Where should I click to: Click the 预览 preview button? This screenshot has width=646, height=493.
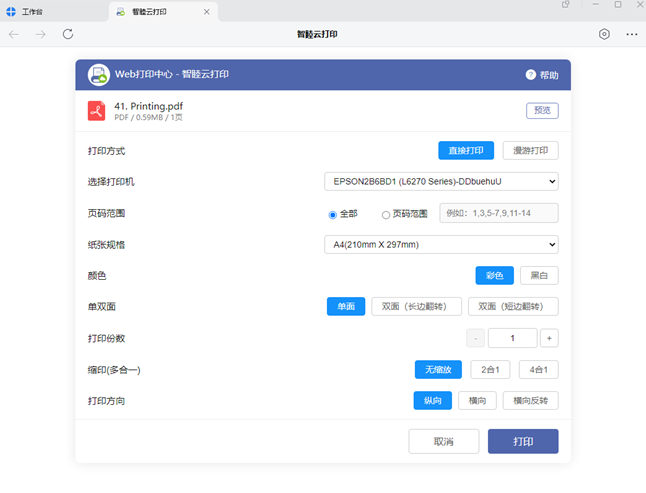click(542, 110)
